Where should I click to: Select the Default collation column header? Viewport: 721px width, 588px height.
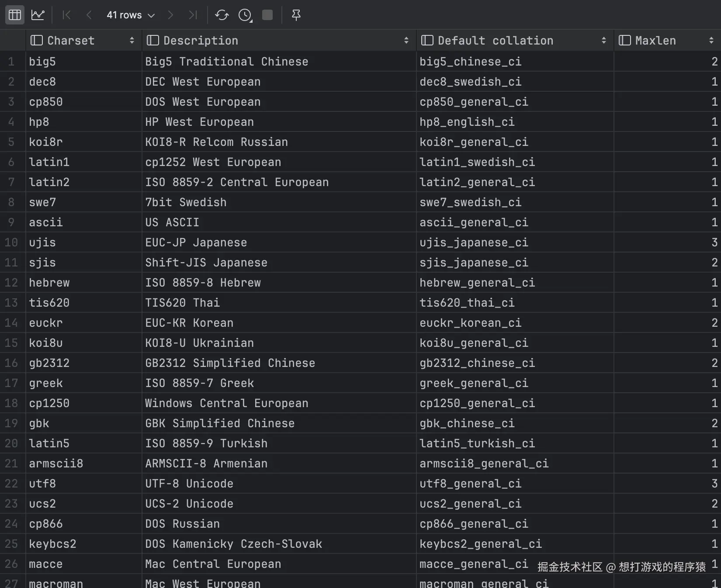495,41
